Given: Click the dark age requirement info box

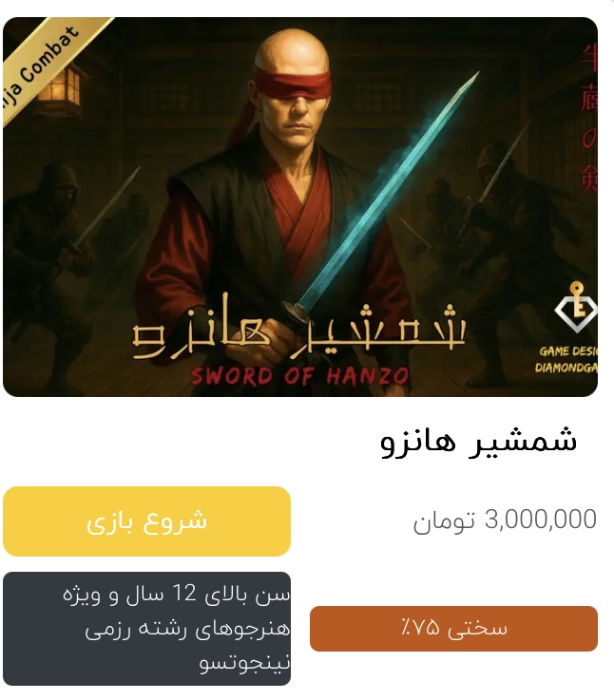Looking at the screenshot, I should [146, 629].
